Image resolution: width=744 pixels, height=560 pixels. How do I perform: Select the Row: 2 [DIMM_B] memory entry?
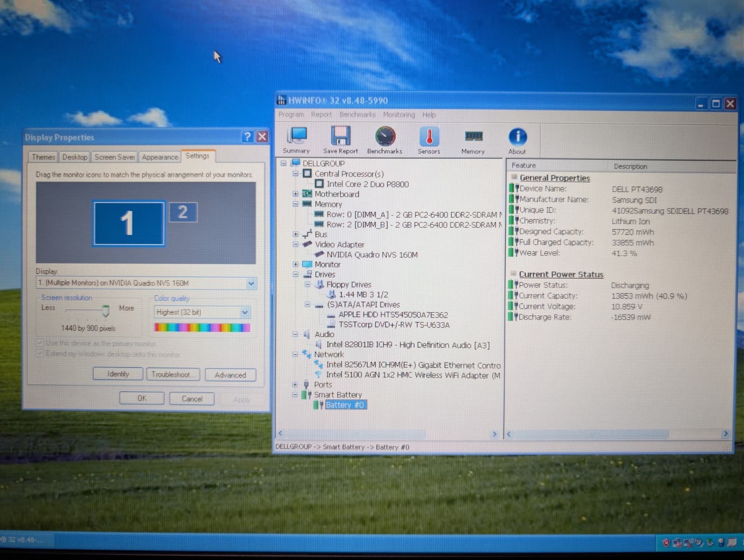(414, 225)
